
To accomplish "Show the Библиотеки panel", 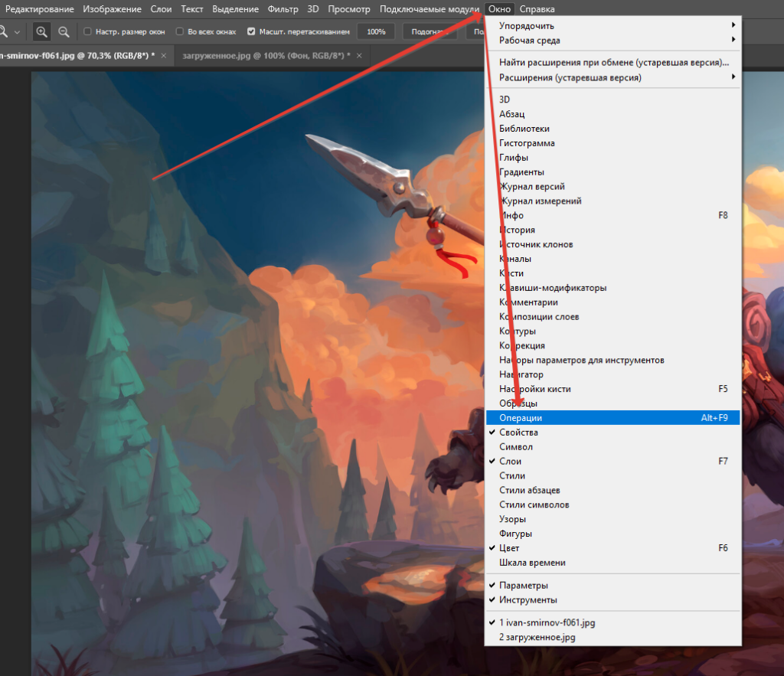I will coord(613,128).
